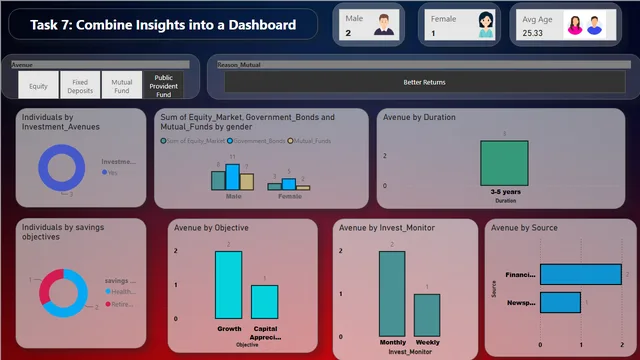Click the Reason_Mutual slicer header

point(424,64)
